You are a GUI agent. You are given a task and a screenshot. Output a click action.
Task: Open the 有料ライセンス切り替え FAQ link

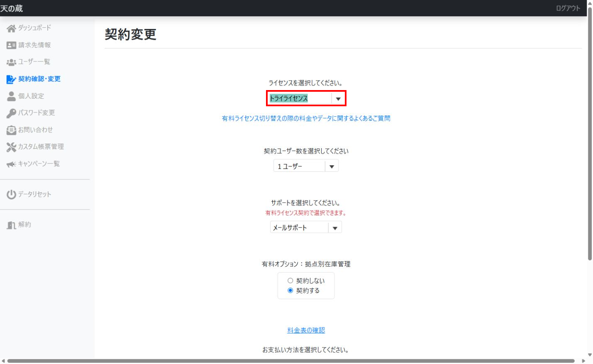[306, 118]
